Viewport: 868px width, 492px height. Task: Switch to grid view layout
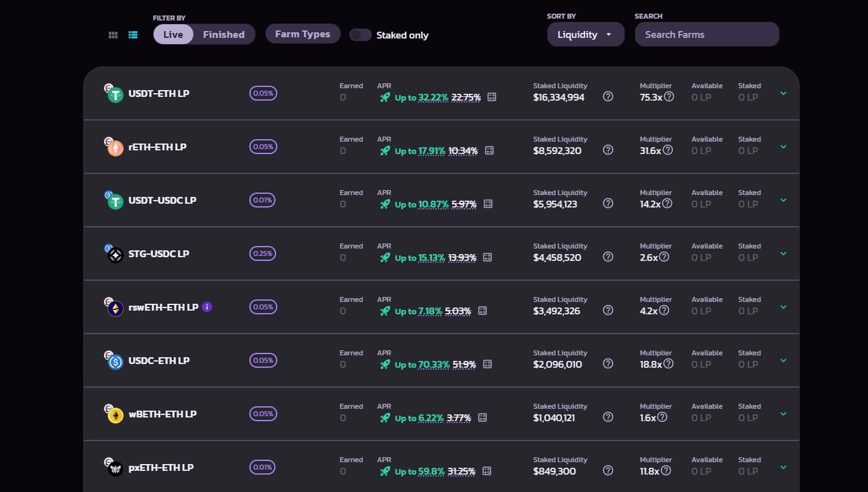113,34
